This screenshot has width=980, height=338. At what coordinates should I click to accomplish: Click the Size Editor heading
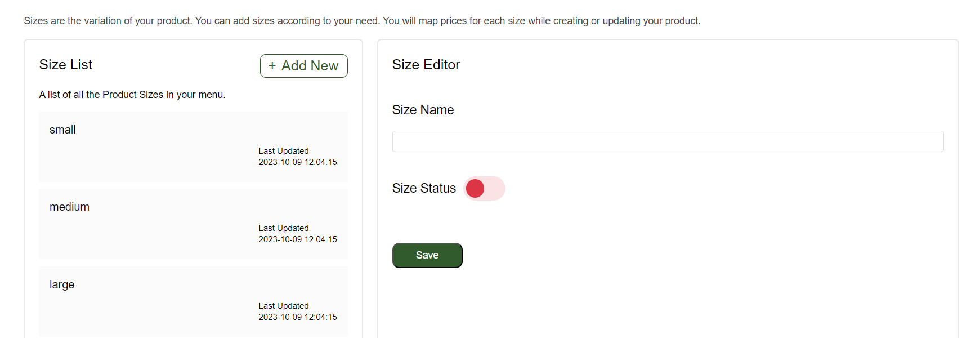click(426, 65)
